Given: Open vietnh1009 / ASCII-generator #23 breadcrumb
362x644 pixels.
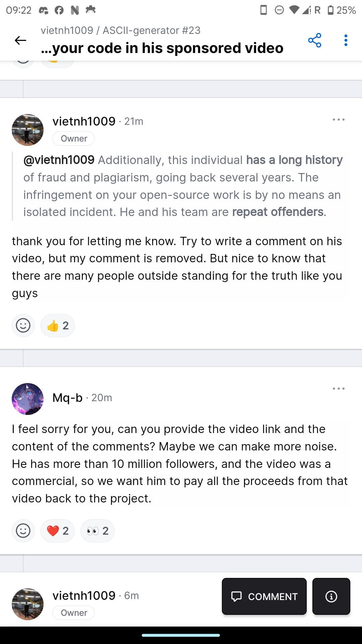Looking at the screenshot, I should coord(121,31).
